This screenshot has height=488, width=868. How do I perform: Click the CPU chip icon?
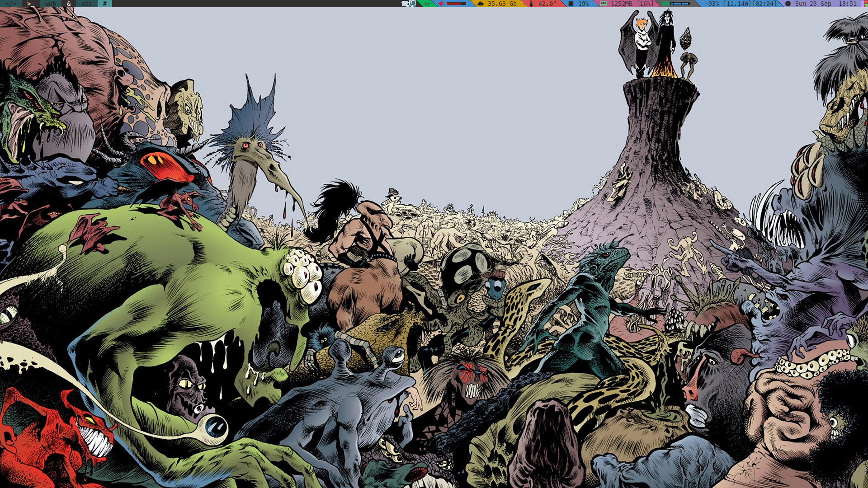pyautogui.click(x=571, y=4)
